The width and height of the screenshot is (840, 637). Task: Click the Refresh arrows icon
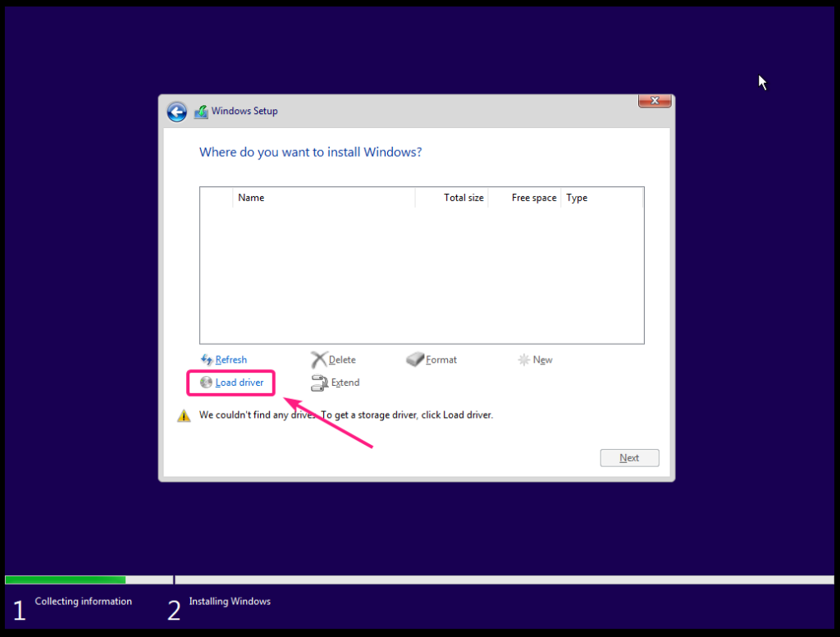[x=206, y=360]
